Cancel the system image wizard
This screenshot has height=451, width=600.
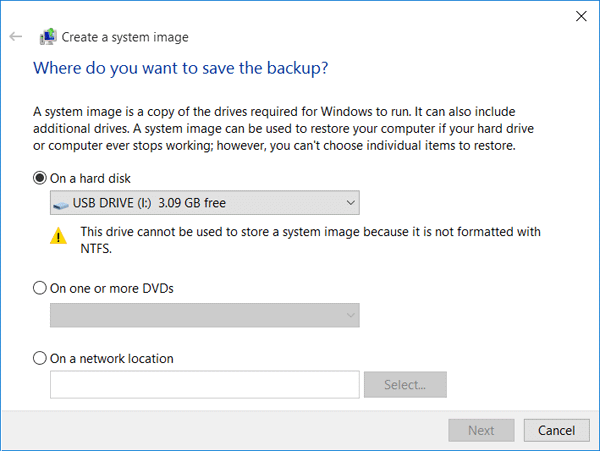click(556, 430)
